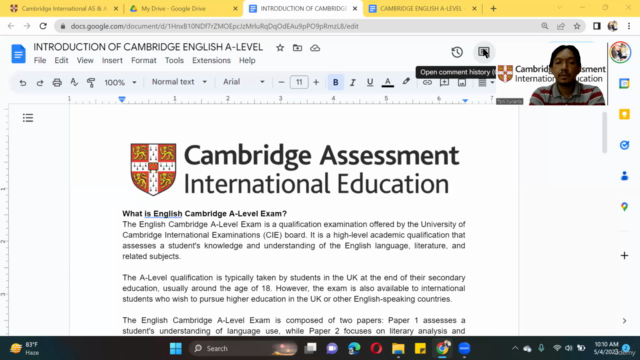Image resolution: width=640 pixels, height=360 pixels.
Task: Open Opera browser from taskbar
Action: pos(376,349)
